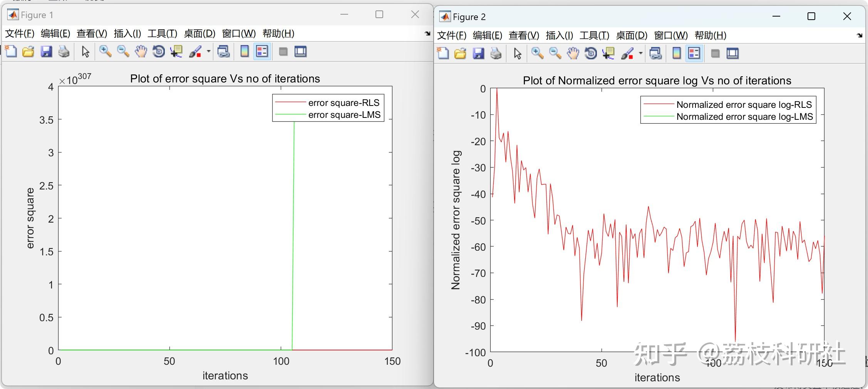Click Show Plot Tools icon in Figure 1

(300, 51)
